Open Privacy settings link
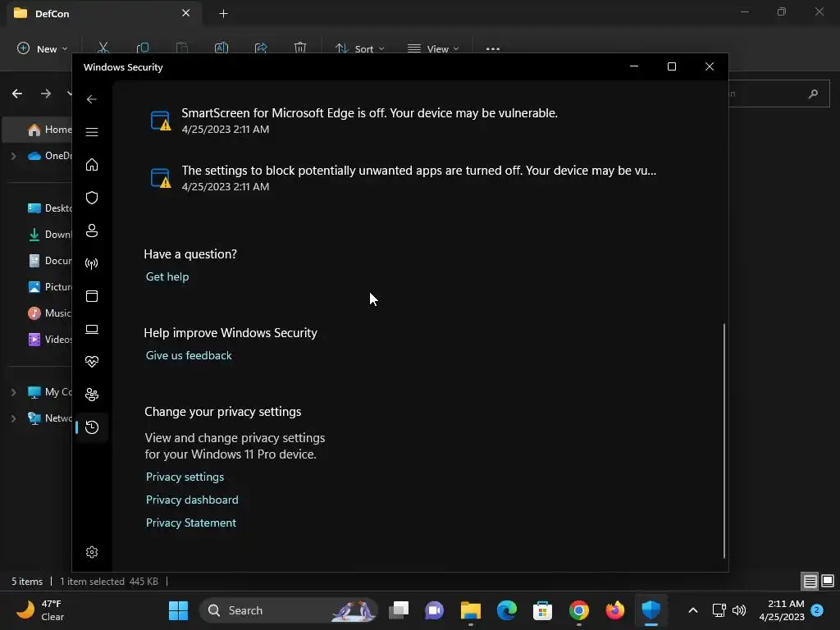 [185, 477]
